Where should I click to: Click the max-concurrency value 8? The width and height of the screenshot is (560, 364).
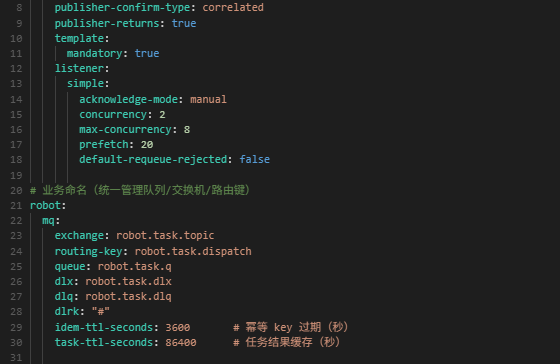187,129
